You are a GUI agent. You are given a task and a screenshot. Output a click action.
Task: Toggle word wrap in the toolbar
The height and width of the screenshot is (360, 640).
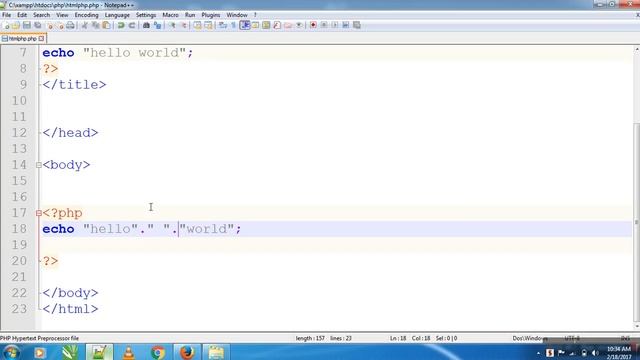(x=222, y=25)
